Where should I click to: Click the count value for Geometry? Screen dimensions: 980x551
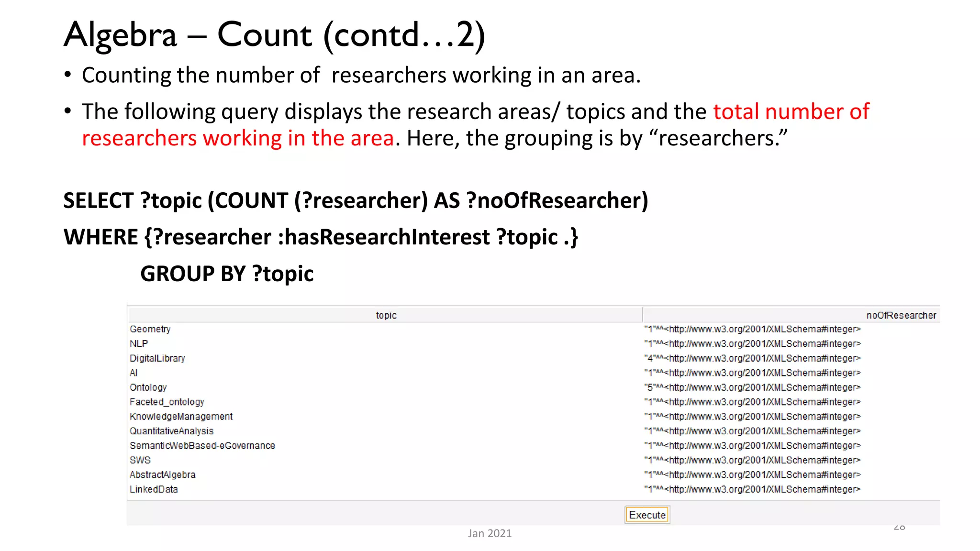point(752,329)
